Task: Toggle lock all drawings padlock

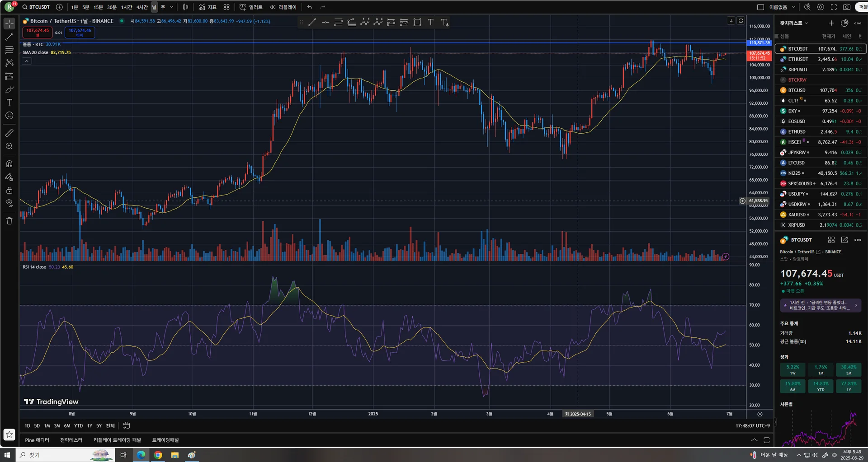Action: tap(9, 190)
